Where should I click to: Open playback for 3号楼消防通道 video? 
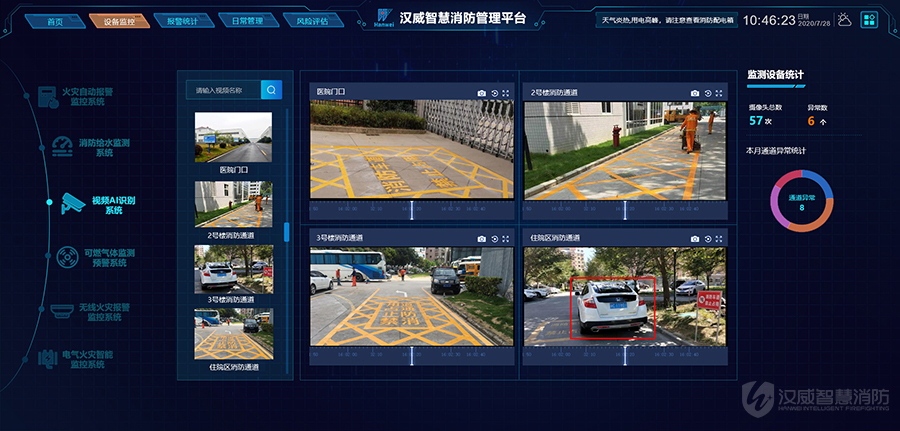(x=494, y=239)
